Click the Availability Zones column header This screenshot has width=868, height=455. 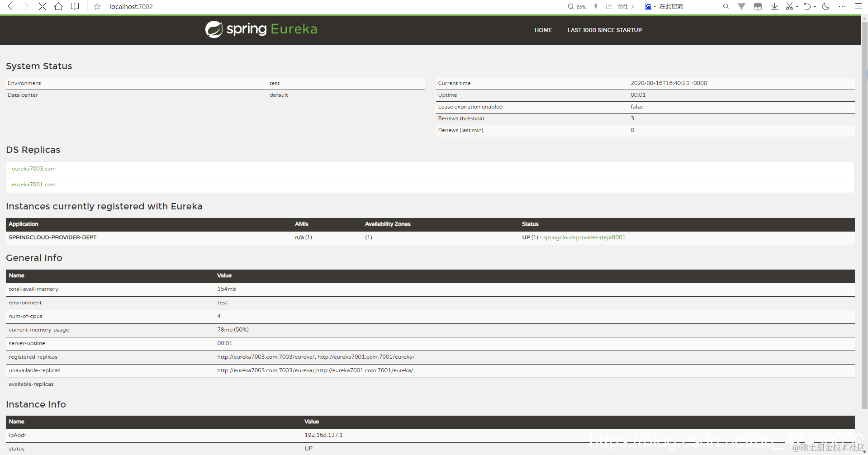click(388, 224)
